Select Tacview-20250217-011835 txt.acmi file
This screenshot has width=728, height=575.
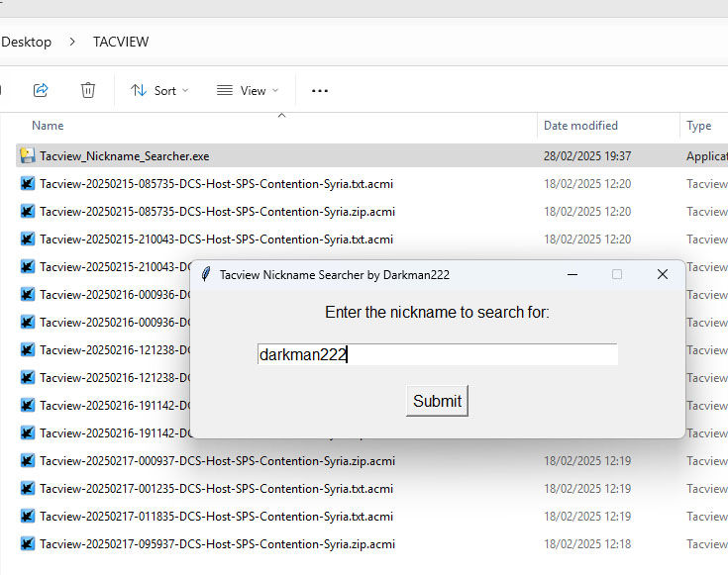(216, 516)
